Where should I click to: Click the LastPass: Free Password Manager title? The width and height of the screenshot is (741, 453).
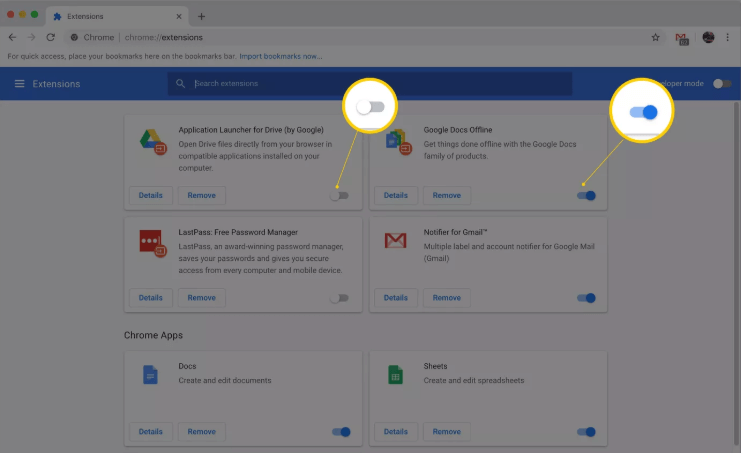pos(238,232)
